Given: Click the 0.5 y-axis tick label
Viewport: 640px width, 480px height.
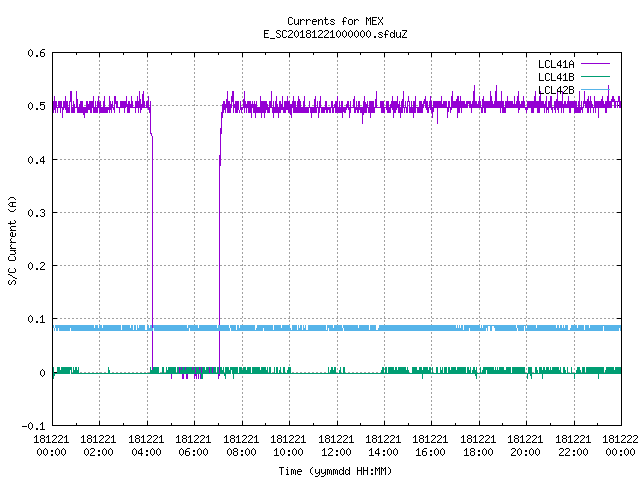Looking at the screenshot, I should [x=36, y=106].
